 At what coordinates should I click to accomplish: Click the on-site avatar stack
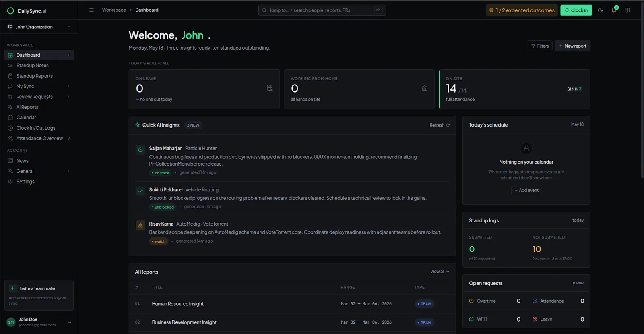point(574,89)
